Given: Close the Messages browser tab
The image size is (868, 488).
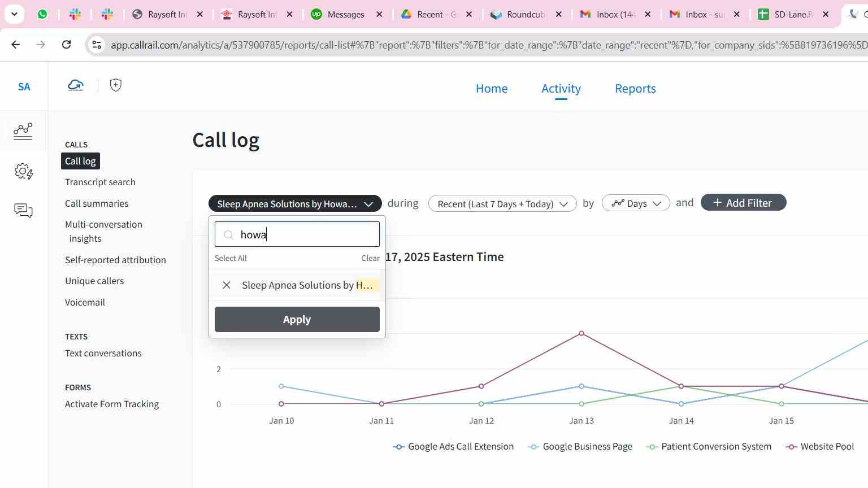Looking at the screenshot, I should pos(380,14).
